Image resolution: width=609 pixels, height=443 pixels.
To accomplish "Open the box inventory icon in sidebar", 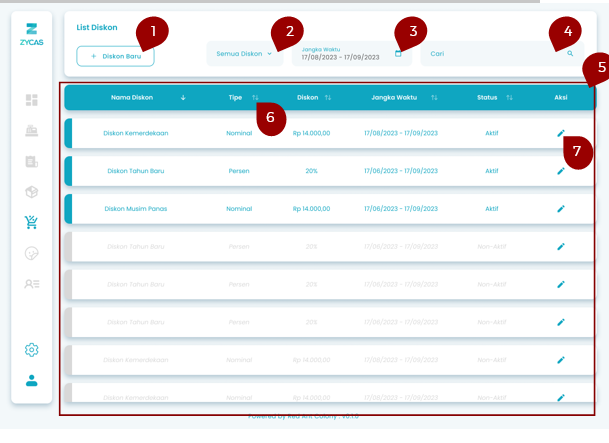I will pyautogui.click(x=31, y=192).
